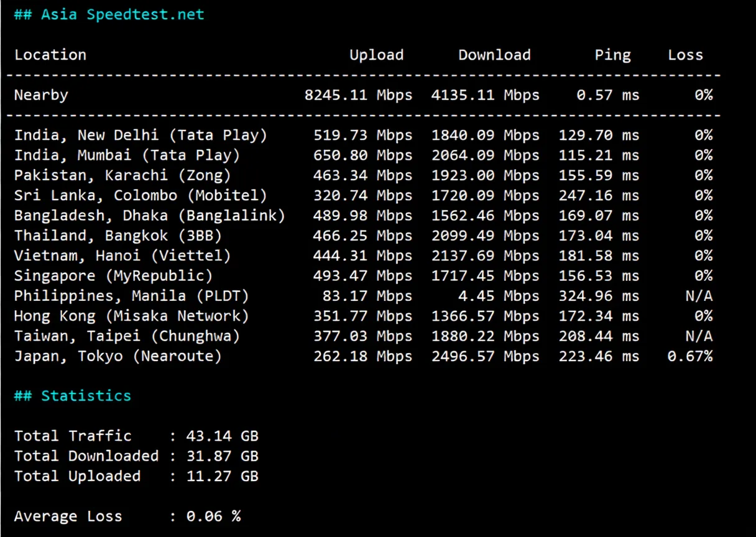Click the 'Total Uploaded' label
Viewport: 756px width, 537px height.
pyautogui.click(x=78, y=477)
